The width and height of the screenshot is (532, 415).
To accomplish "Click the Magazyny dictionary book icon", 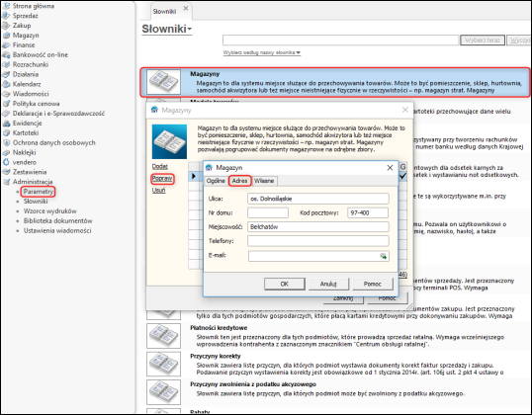I will point(163,82).
